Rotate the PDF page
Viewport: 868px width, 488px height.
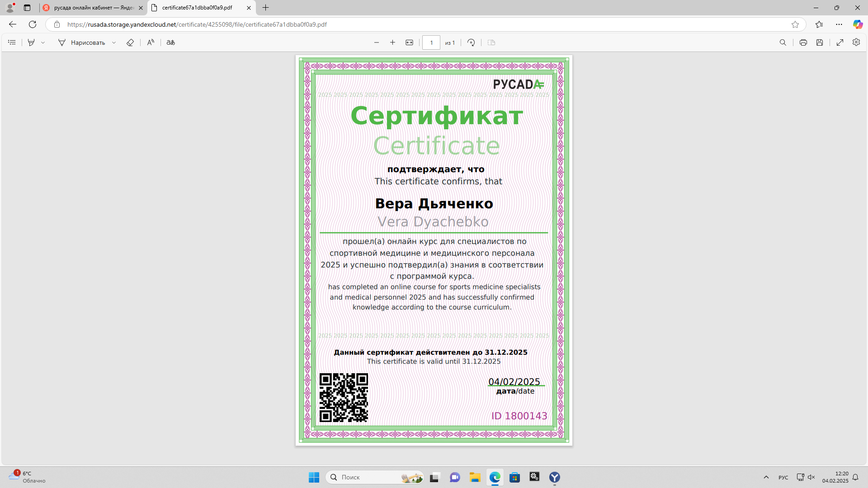pyautogui.click(x=471, y=42)
